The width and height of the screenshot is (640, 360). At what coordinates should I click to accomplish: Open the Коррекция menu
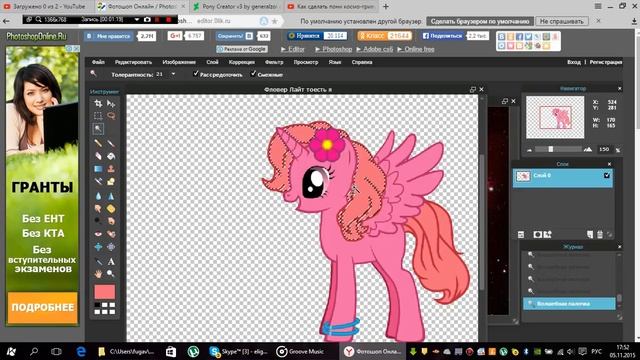[x=242, y=62]
